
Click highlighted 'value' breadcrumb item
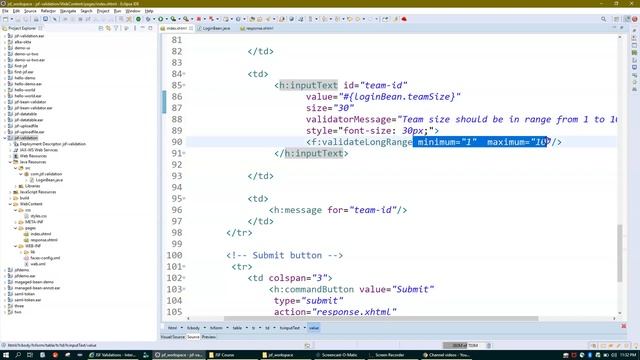pos(314,328)
